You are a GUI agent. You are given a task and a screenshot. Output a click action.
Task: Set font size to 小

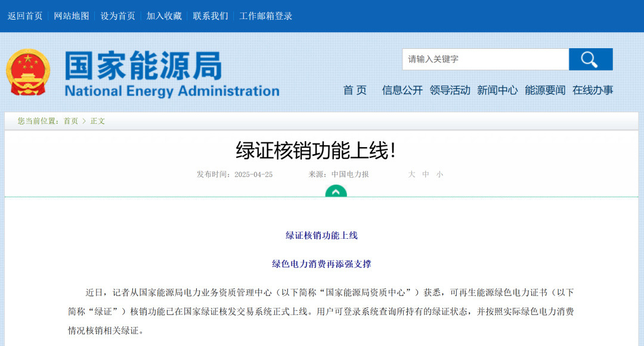(440, 174)
